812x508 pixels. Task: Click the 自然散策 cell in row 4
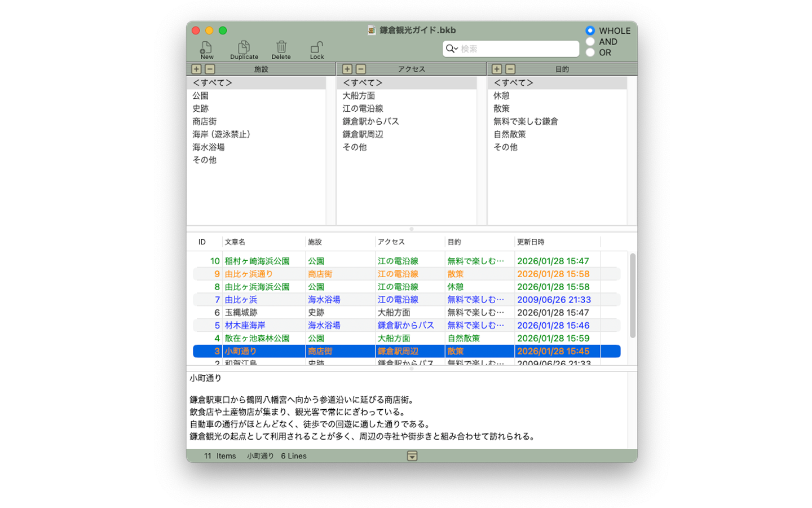click(x=464, y=339)
